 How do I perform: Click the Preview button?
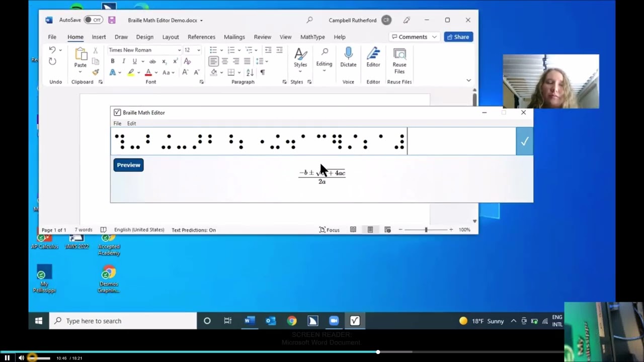point(128,165)
